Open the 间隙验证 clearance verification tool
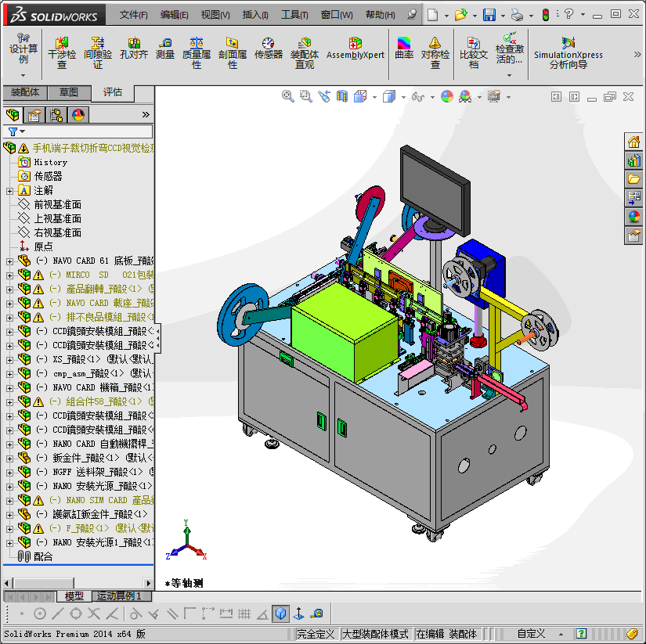646x644 pixels. coord(98,52)
